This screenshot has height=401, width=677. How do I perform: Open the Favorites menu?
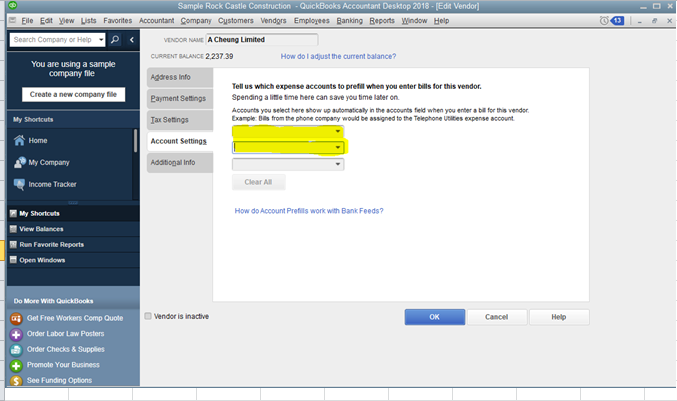pyautogui.click(x=117, y=21)
